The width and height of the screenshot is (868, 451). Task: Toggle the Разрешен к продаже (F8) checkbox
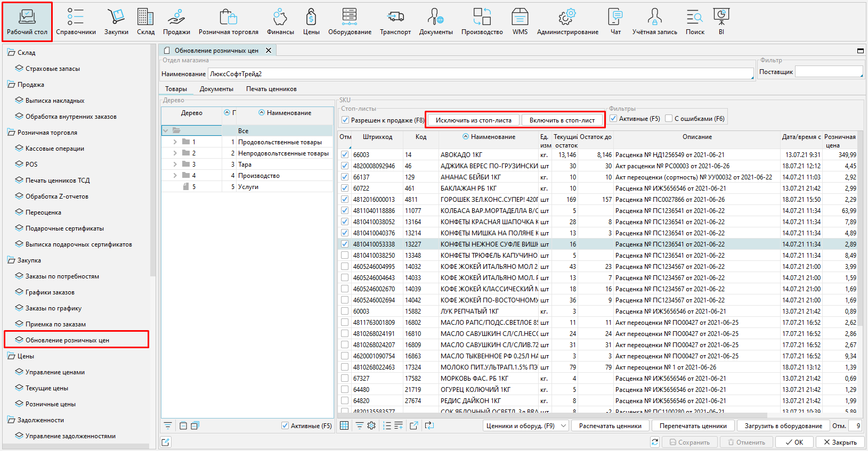click(345, 120)
